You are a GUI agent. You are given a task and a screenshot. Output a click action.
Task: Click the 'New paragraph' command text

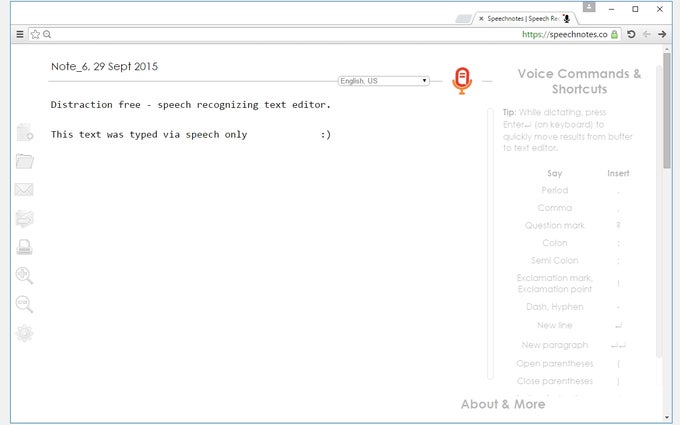coord(555,345)
